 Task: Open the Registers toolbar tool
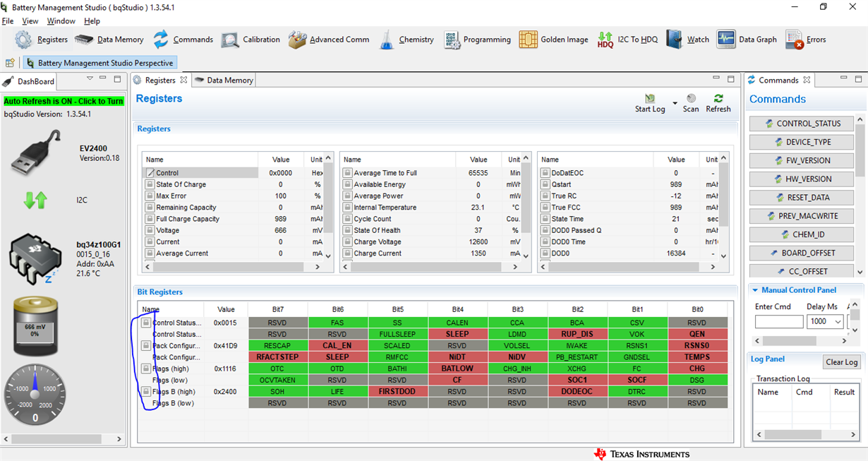pyautogui.click(x=42, y=40)
